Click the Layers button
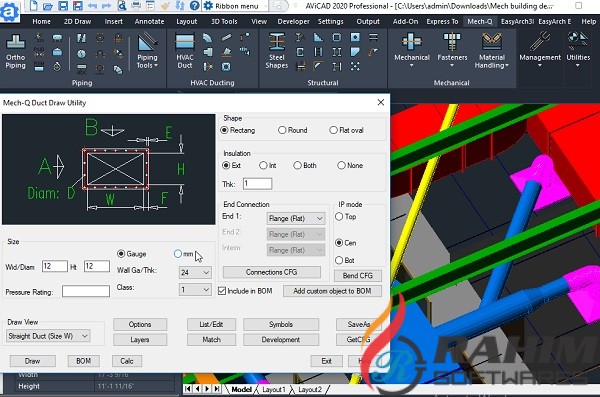This screenshot has width=600, height=397. 140,340
